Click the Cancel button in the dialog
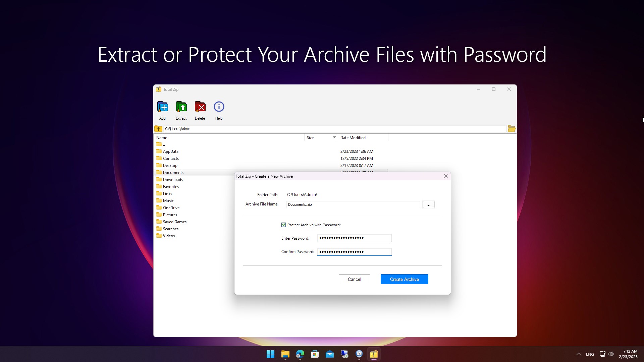 (354, 279)
